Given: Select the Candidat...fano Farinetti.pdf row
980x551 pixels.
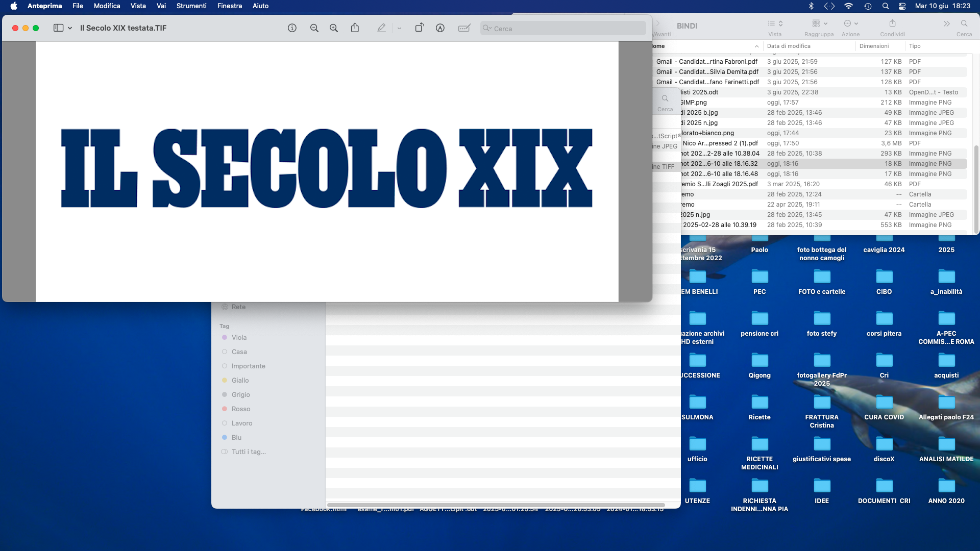Looking at the screenshot, I should [811, 82].
